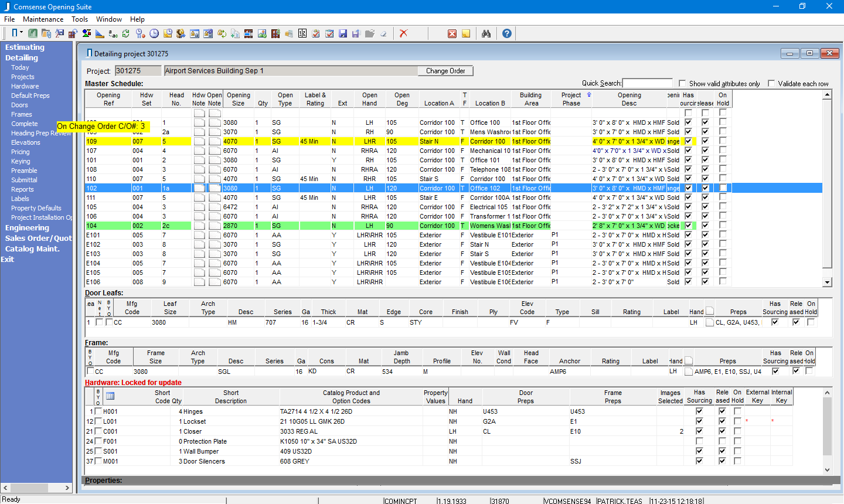Image resolution: width=844 pixels, height=504 pixels.
Task: Check On Hold box for hardware H001
Action: click(737, 411)
